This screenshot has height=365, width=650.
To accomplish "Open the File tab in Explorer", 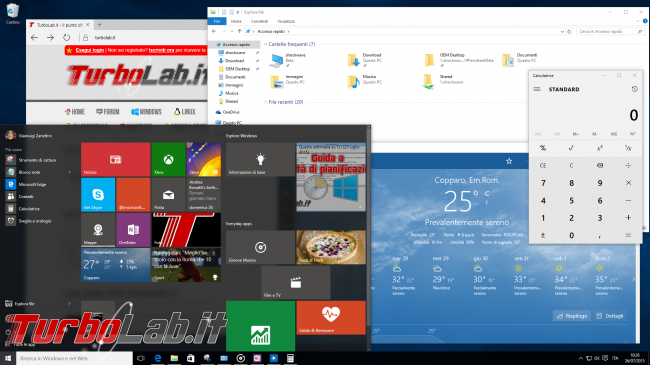I will (217, 21).
